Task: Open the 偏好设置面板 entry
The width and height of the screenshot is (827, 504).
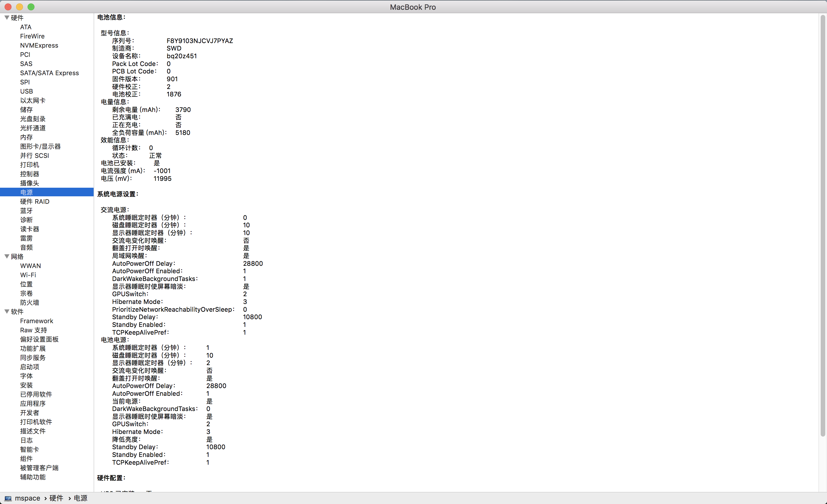Action: point(39,339)
